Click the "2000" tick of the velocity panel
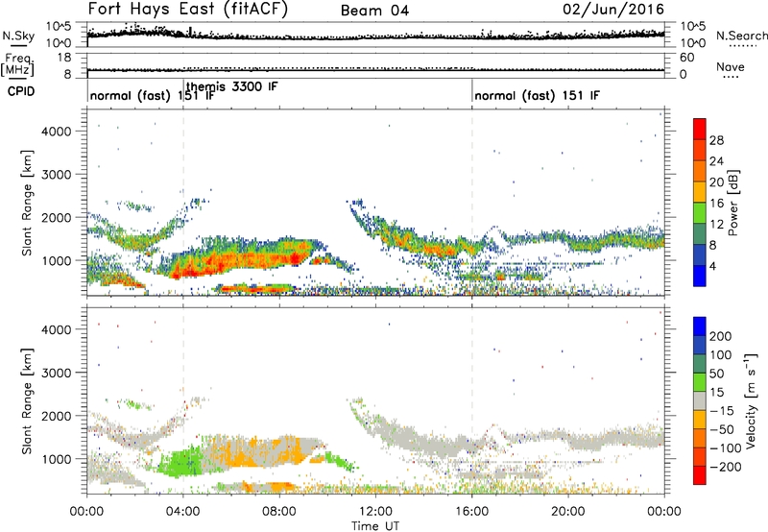 [x=57, y=416]
